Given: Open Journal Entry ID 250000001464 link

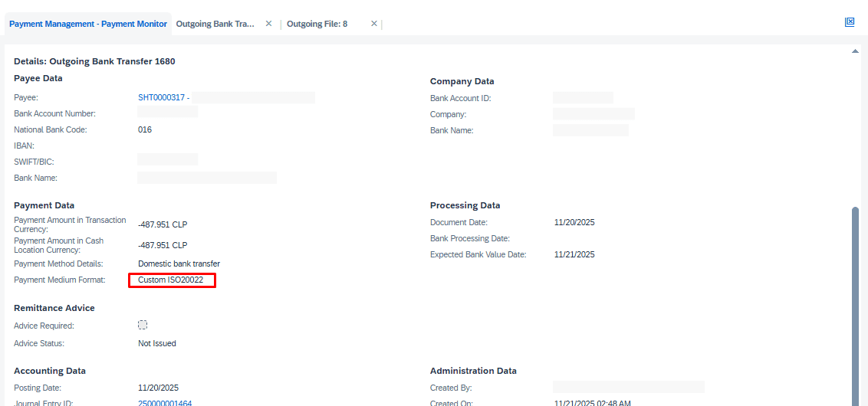Looking at the screenshot, I should click(x=165, y=403).
